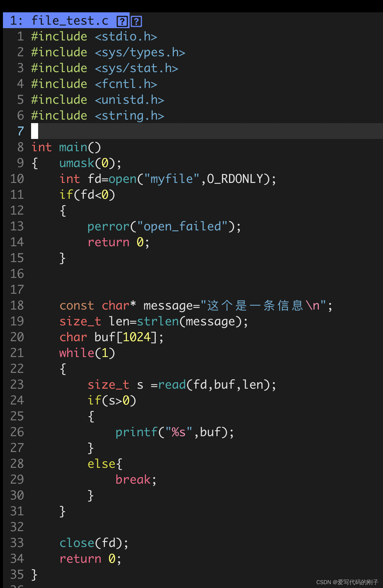
Task: Click the 'else{' keyword
Action: point(105,464)
